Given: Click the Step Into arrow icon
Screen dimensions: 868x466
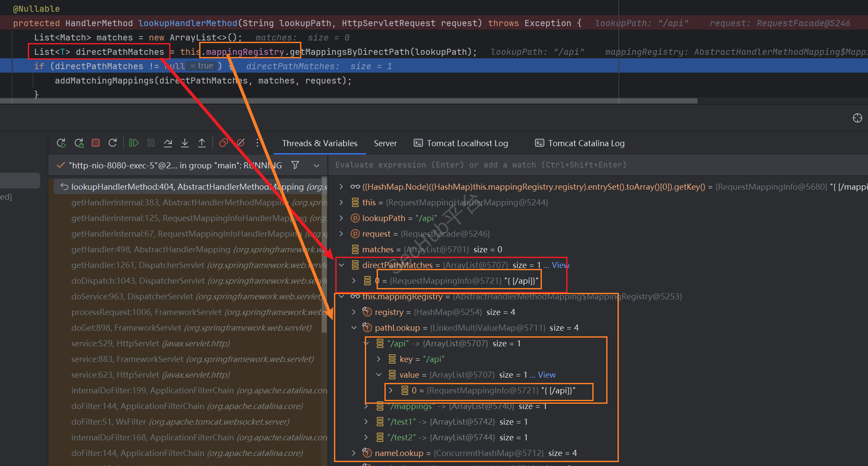Looking at the screenshot, I should 185,143.
